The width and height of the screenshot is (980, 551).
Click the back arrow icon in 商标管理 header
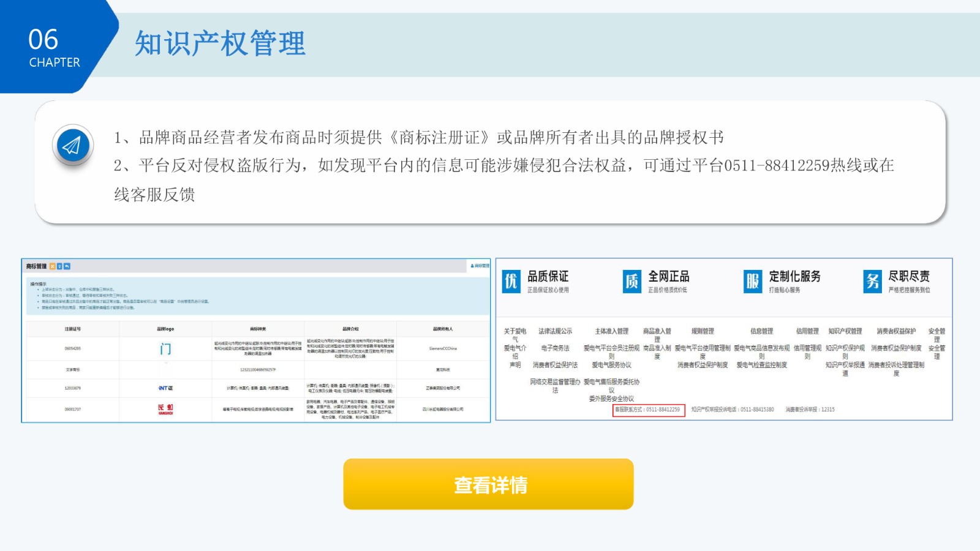click(x=67, y=266)
